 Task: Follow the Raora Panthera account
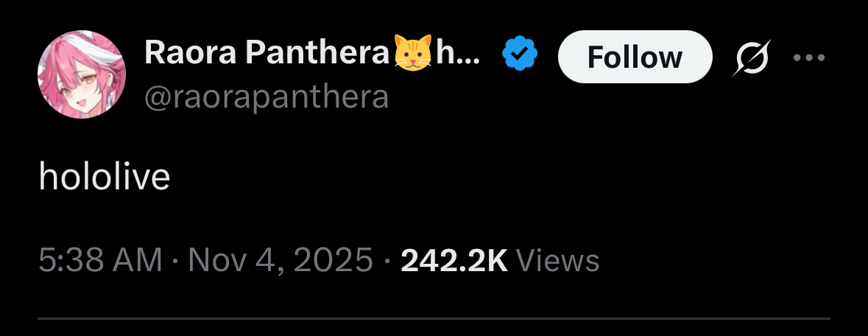click(635, 57)
